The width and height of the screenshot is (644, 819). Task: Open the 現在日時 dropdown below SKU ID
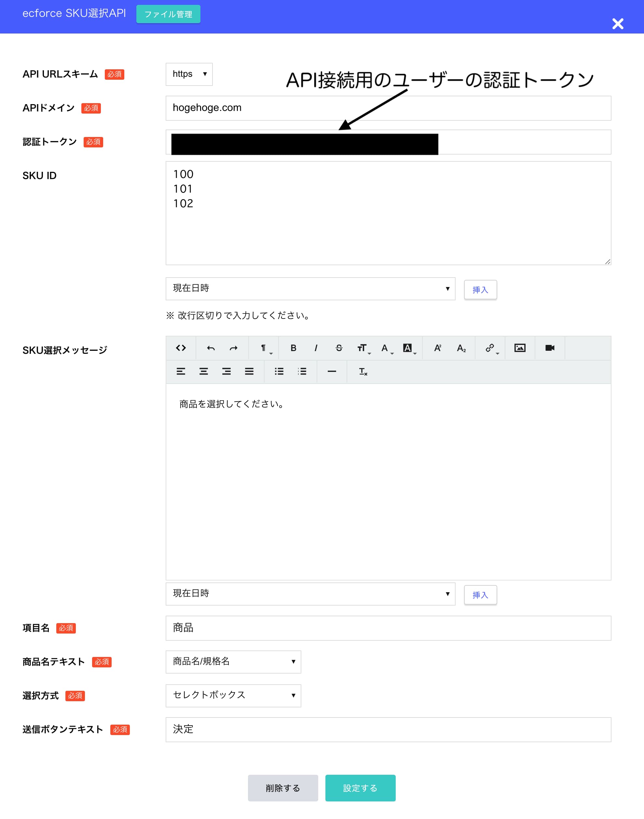click(x=310, y=289)
